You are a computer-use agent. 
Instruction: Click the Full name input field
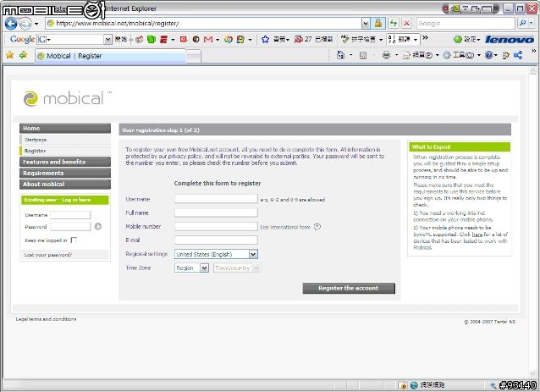216,213
